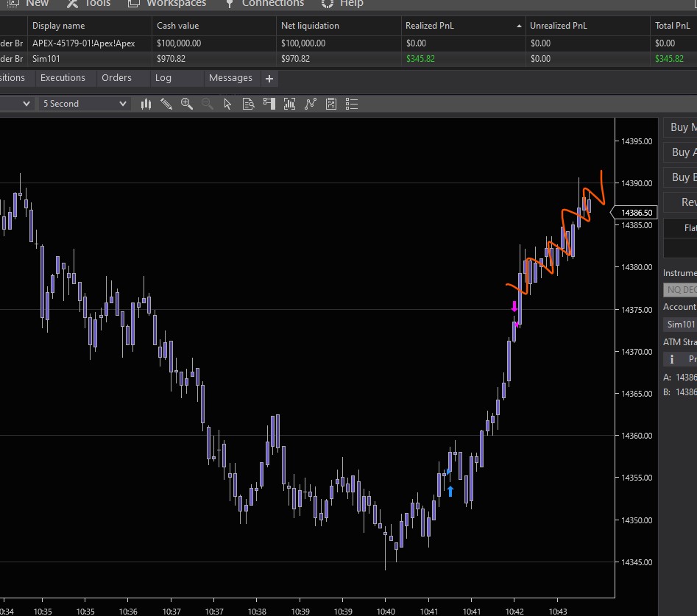
Task: Open the Data Box icon
Action: pos(248,104)
